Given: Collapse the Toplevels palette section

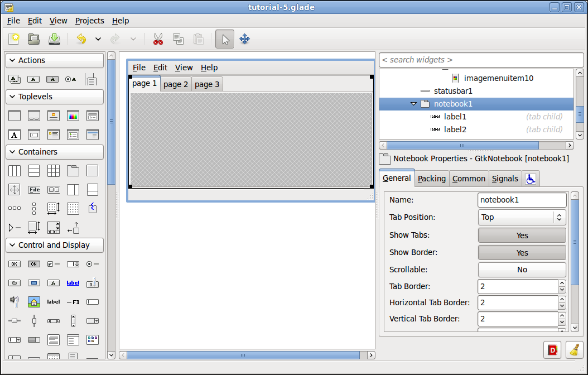Looking at the screenshot, I should (55, 97).
